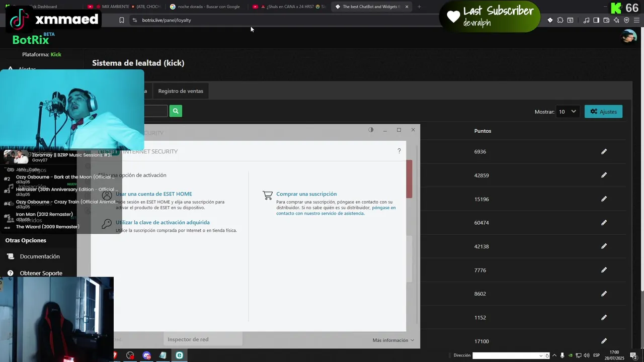Open Comprar una suscripción link
The width and height of the screenshot is (644, 362).
pos(306,194)
